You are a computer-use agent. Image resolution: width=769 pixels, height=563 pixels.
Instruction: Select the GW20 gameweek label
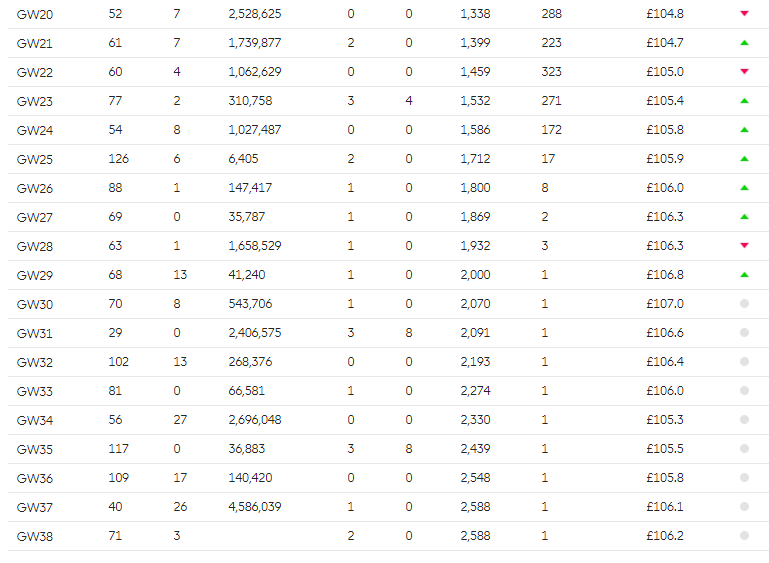coord(35,14)
